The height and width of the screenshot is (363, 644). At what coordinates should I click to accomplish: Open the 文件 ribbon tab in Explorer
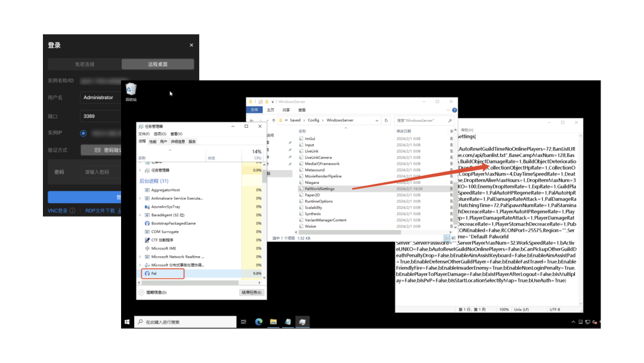[254, 110]
